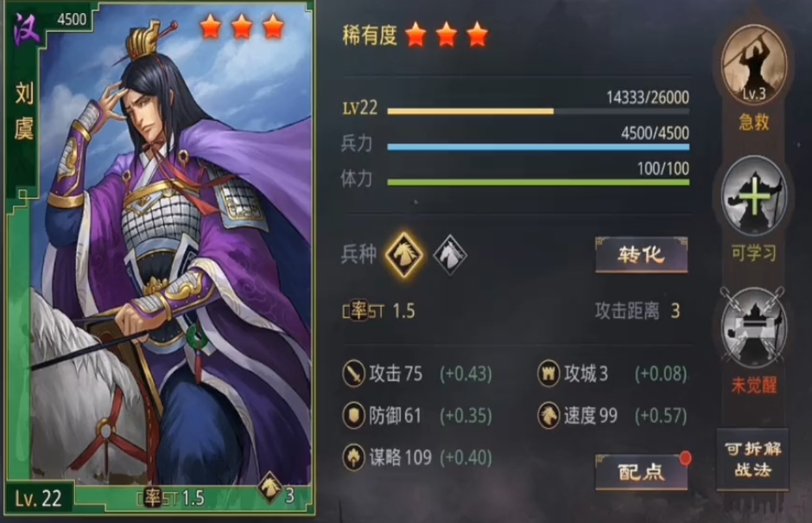Select the gold highlighted cavalry troop type

(404, 254)
